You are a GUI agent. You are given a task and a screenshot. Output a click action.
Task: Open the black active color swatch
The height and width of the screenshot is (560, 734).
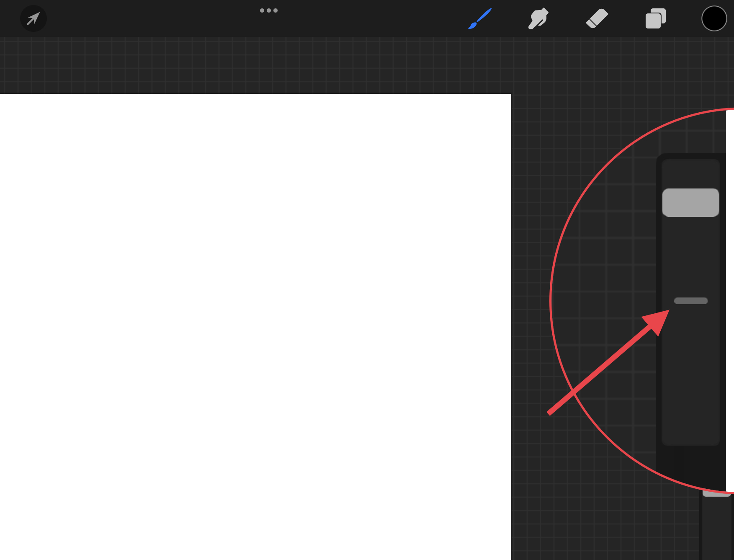[714, 18]
